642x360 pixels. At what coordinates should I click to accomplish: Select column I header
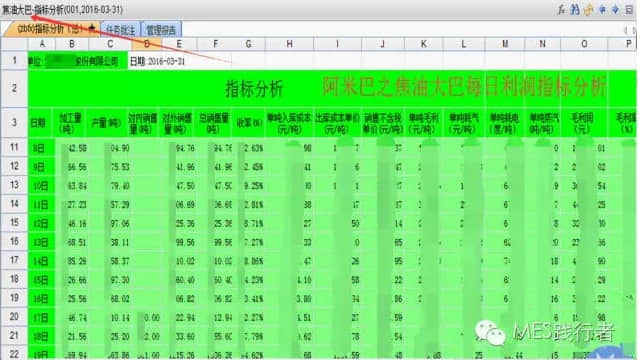click(x=337, y=44)
